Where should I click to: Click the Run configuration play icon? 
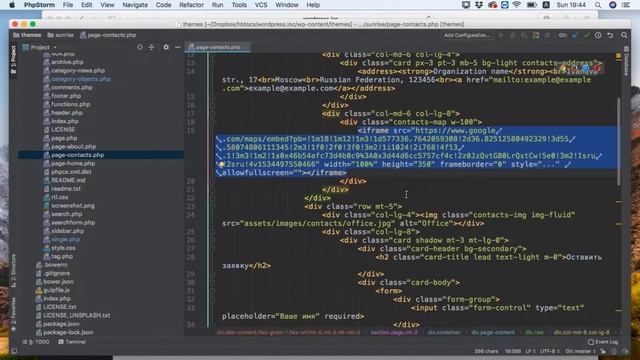click(x=501, y=36)
